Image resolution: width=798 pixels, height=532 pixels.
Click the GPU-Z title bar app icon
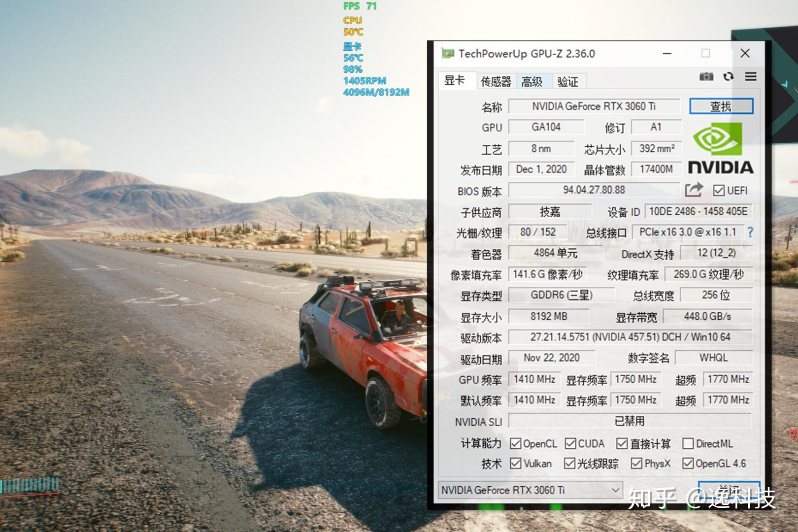pyautogui.click(x=447, y=53)
